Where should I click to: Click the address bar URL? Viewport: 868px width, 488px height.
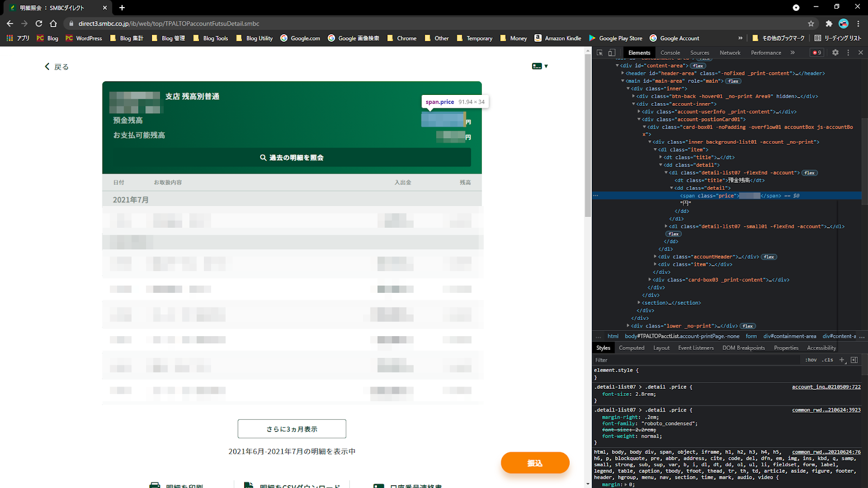coord(169,23)
